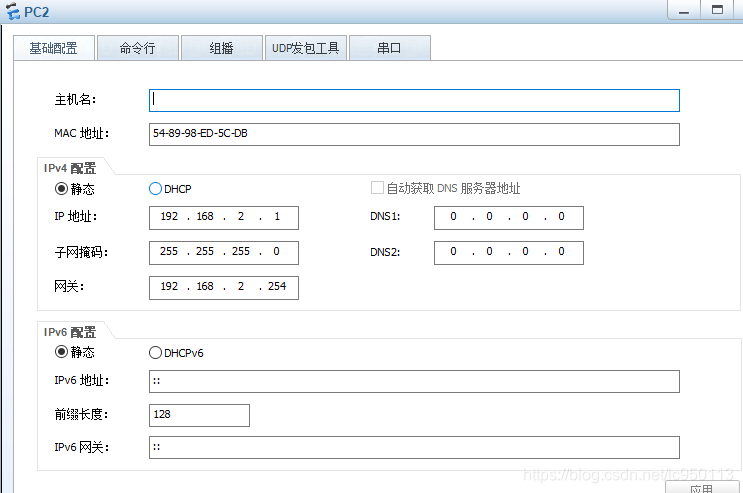This screenshot has height=493, width=743.
Task: Click the MAC 地址 field
Action: tap(414, 135)
